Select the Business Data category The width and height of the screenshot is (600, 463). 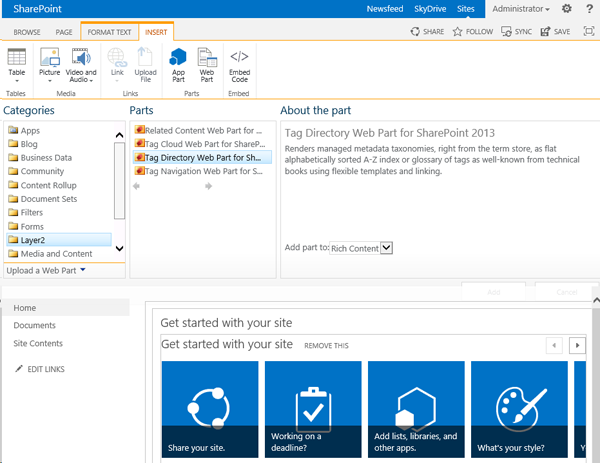[x=40, y=158]
